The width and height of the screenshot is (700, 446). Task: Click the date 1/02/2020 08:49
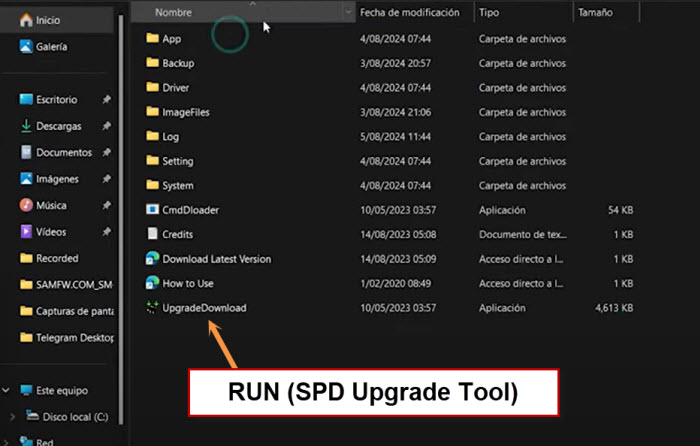click(x=396, y=283)
